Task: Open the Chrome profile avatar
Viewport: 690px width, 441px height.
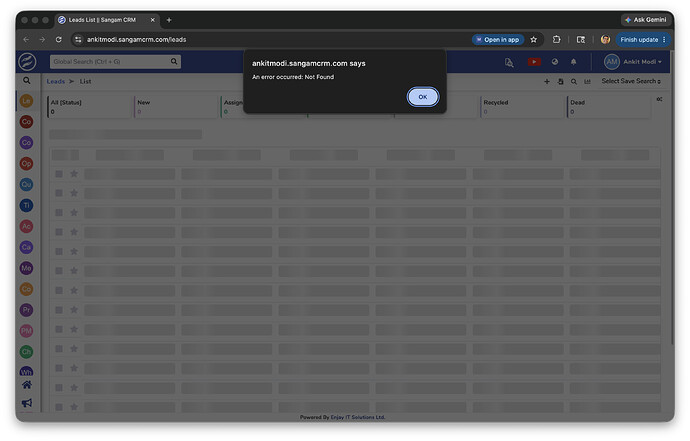Action: pyautogui.click(x=606, y=40)
